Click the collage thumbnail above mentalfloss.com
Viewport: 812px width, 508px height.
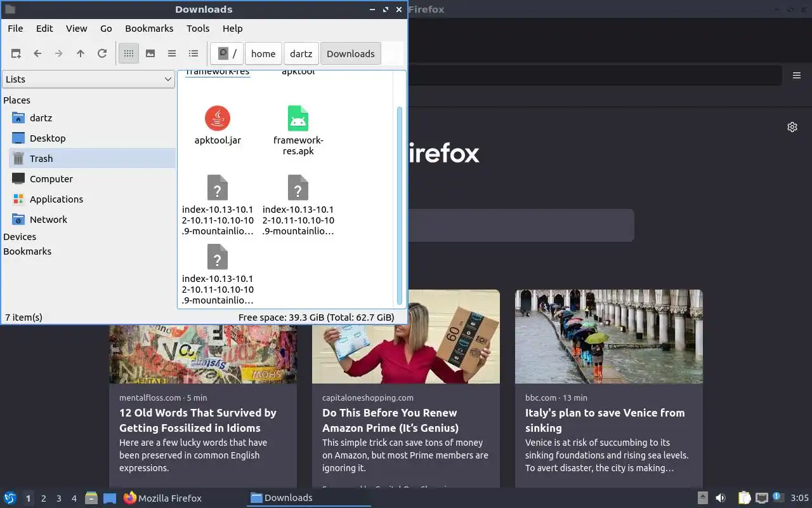point(203,354)
